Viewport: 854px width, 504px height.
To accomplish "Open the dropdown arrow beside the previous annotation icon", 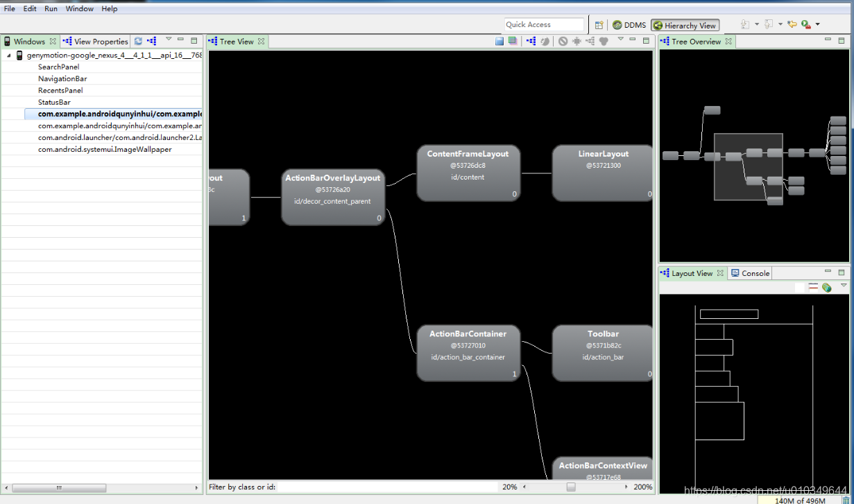I will click(x=780, y=24).
